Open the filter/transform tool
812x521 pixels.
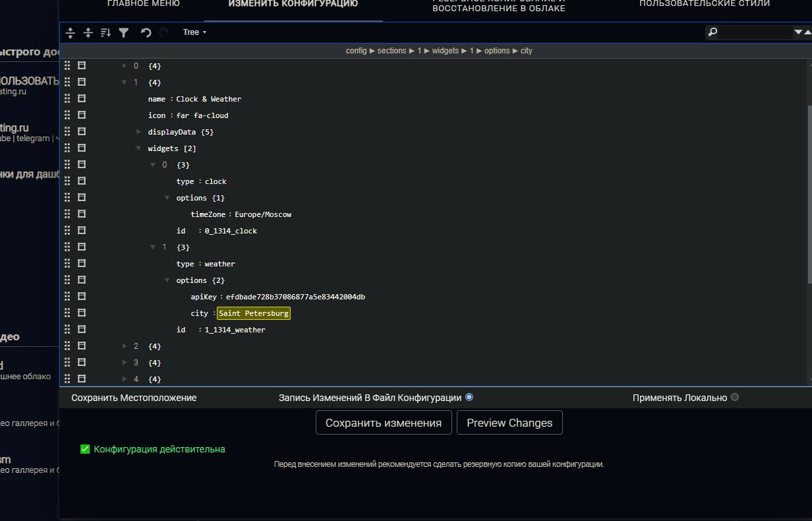(123, 32)
